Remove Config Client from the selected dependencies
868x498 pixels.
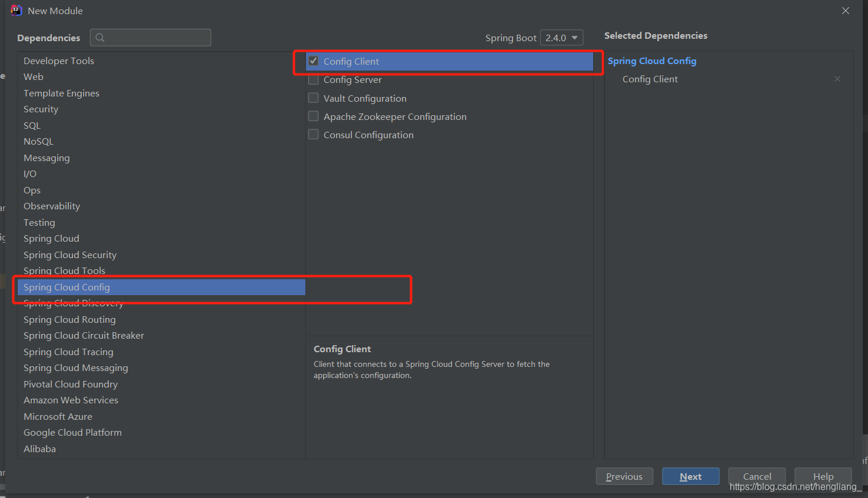837,79
